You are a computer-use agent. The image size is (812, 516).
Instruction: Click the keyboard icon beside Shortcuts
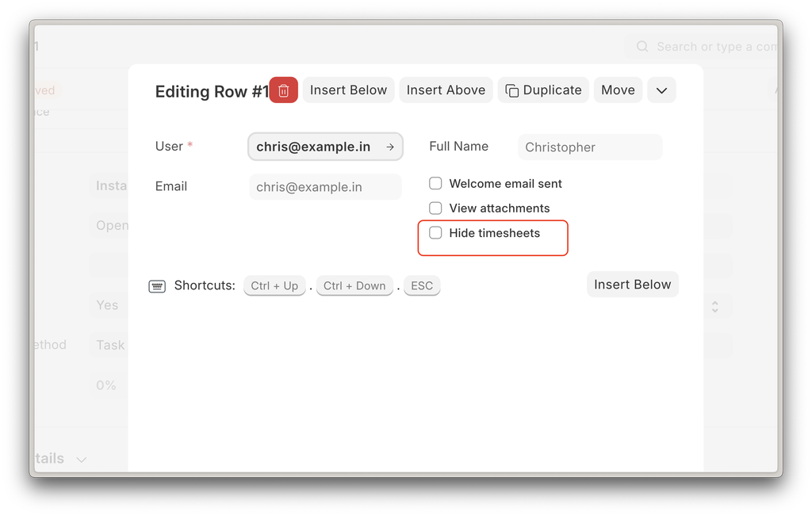[x=157, y=286]
